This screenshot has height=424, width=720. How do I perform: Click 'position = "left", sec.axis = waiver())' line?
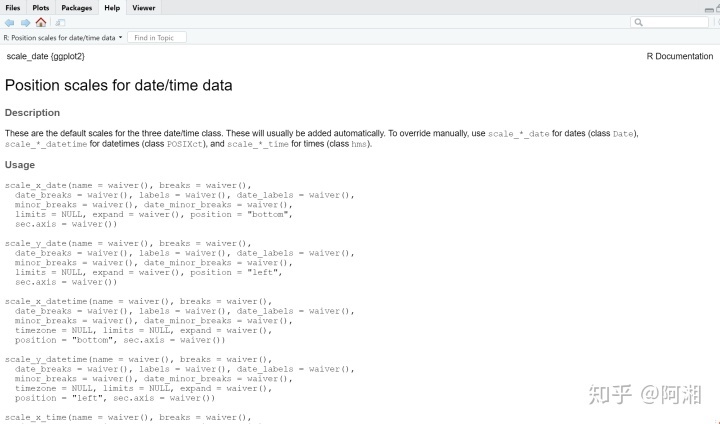(115, 398)
